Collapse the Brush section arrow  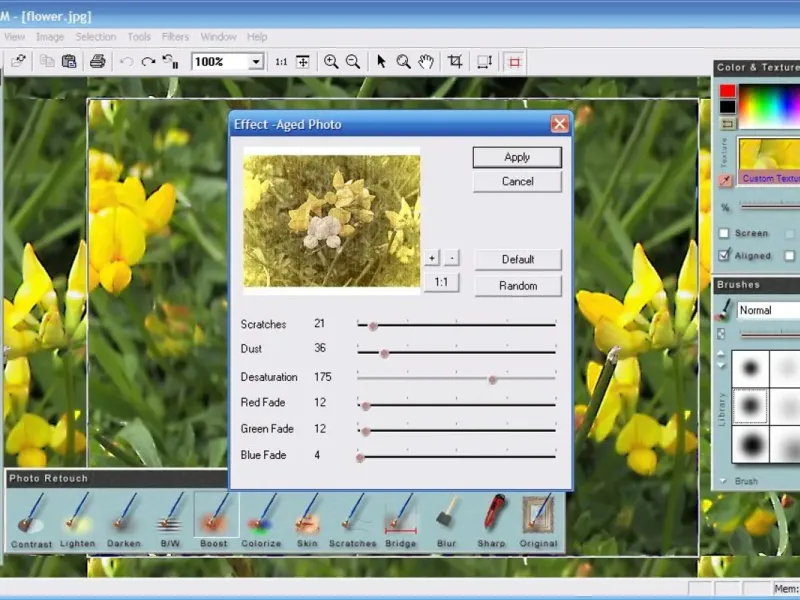click(x=723, y=481)
